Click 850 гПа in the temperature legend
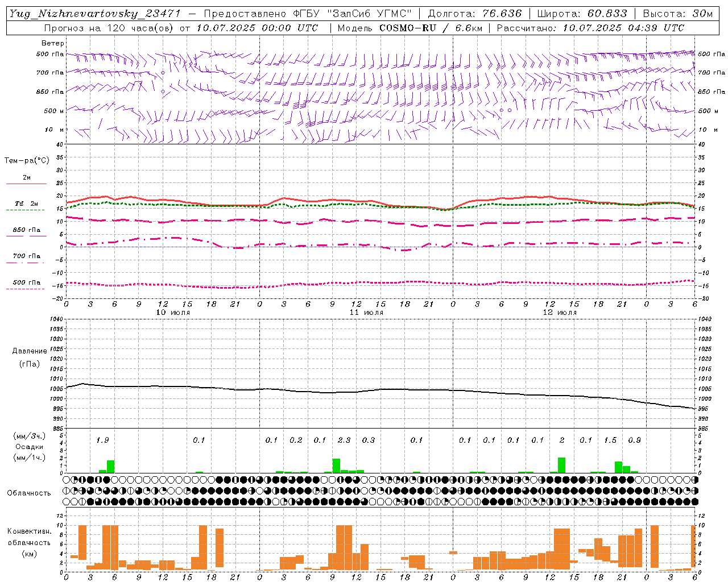The width and height of the screenshot is (728, 582). (x=26, y=230)
